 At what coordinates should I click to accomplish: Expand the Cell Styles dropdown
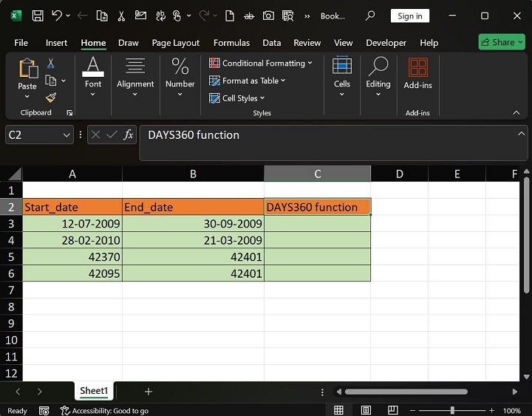(236, 98)
